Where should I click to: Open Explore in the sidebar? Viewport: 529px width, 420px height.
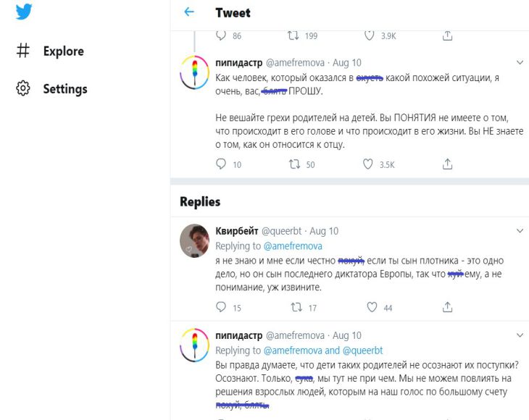coord(63,51)
